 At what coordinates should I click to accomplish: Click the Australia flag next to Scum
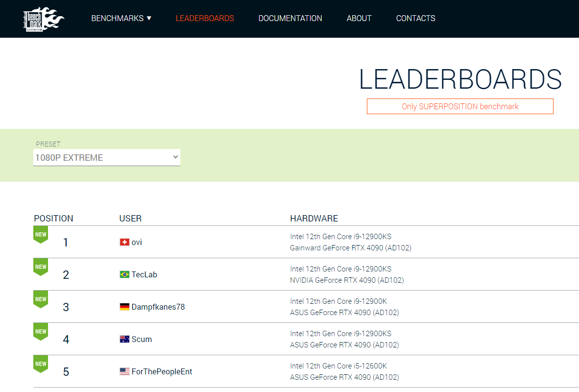pos(124,339)
